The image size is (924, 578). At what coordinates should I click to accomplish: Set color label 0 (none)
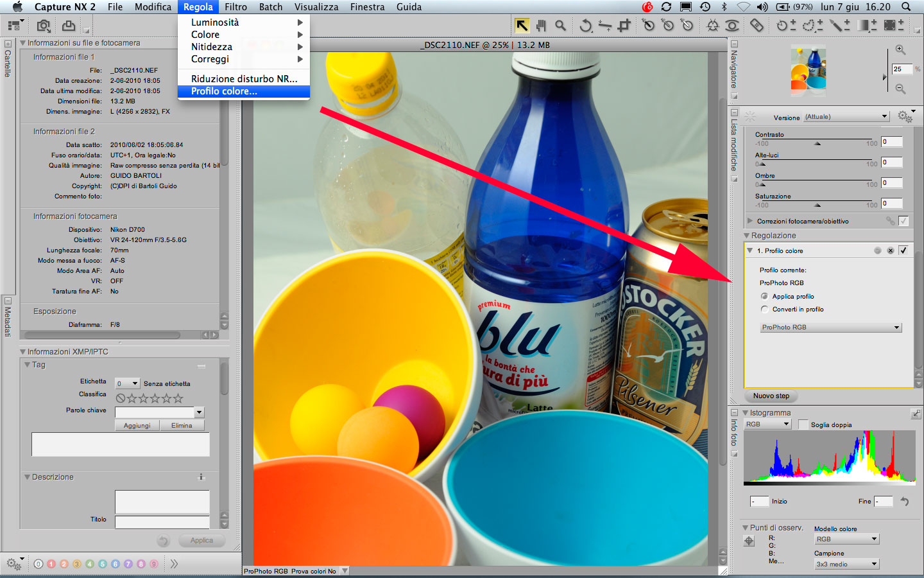click(38, 564)
